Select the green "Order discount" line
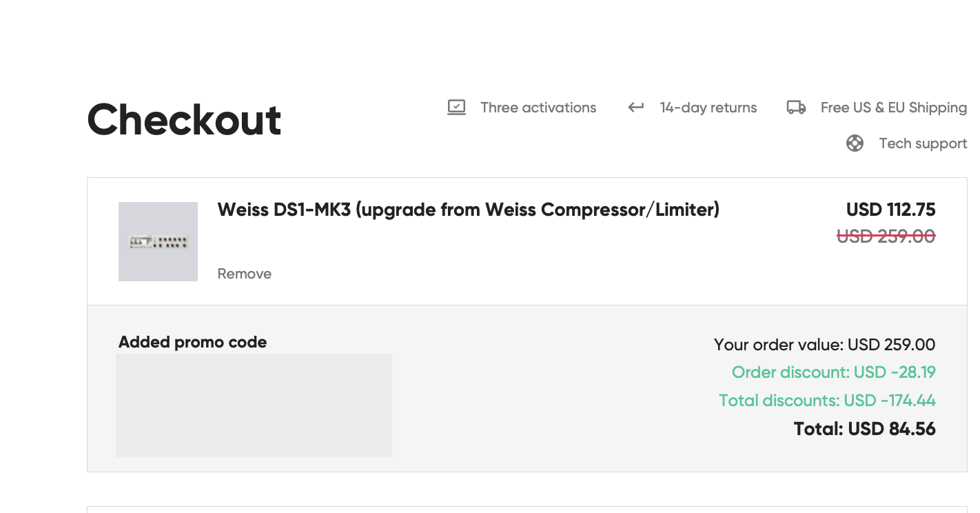 (833, 372)
